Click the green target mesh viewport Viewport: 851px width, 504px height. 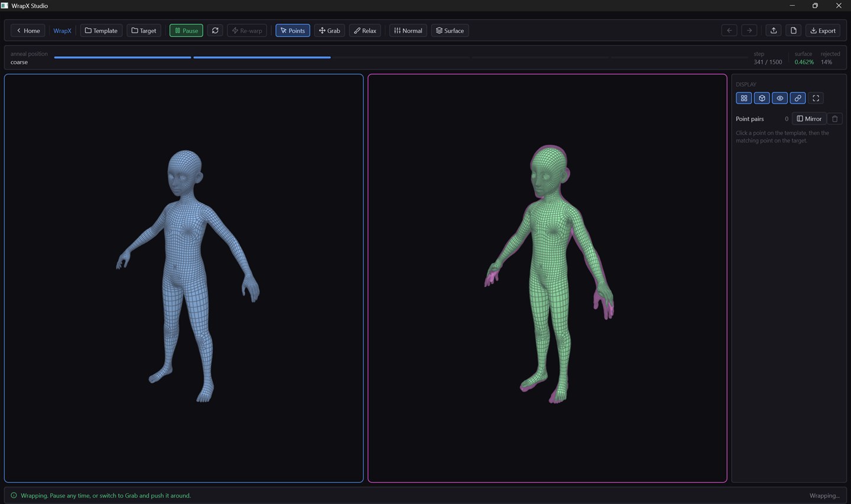(x=547, y=278)
